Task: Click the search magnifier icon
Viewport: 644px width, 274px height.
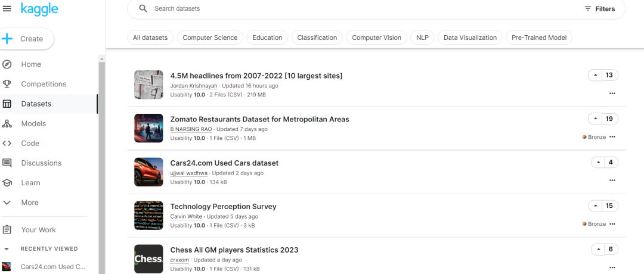Action: click(143, 8)
